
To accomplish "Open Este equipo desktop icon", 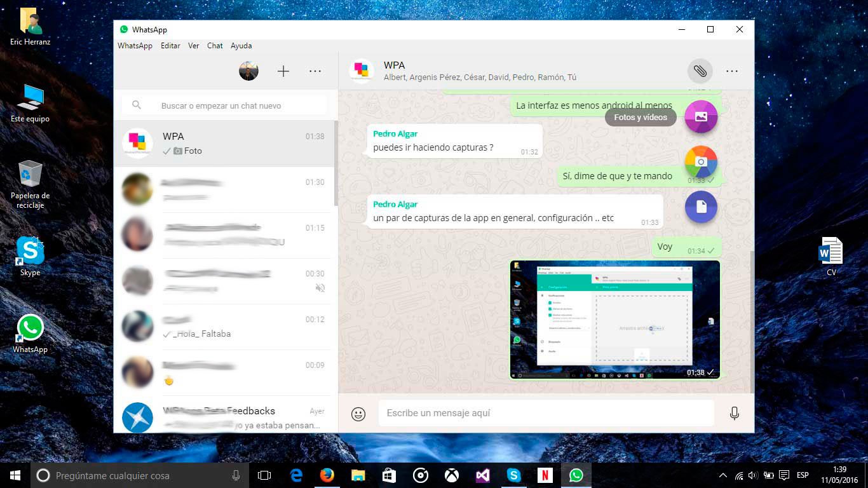I will click(30, 104).
